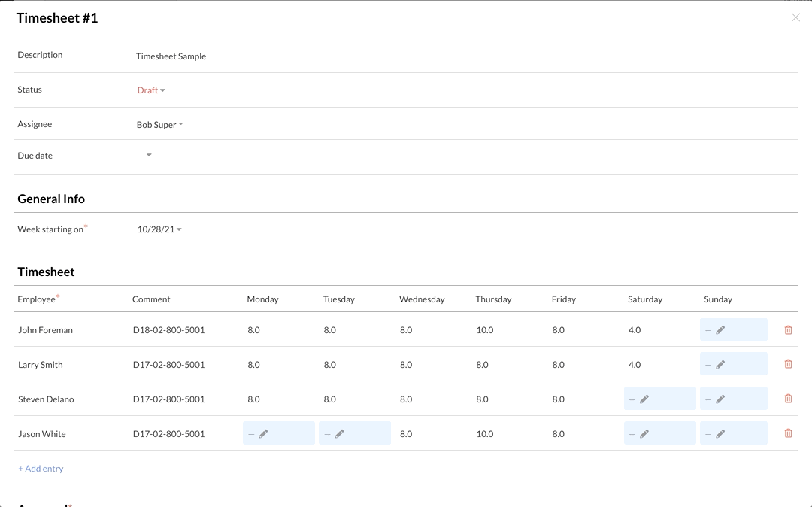Edit Larry Smith's Sunday hours pencil
812x507 pixels.
[720, 365]
